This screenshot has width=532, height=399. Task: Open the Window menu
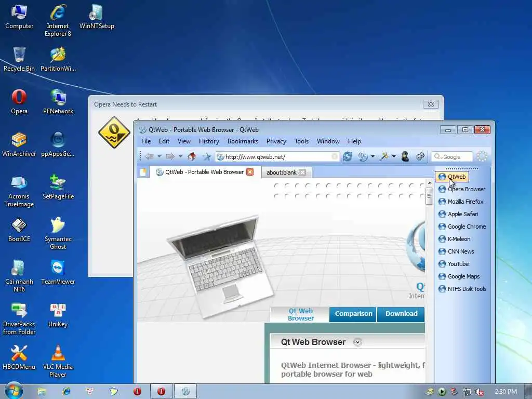(x=328, y=141)
